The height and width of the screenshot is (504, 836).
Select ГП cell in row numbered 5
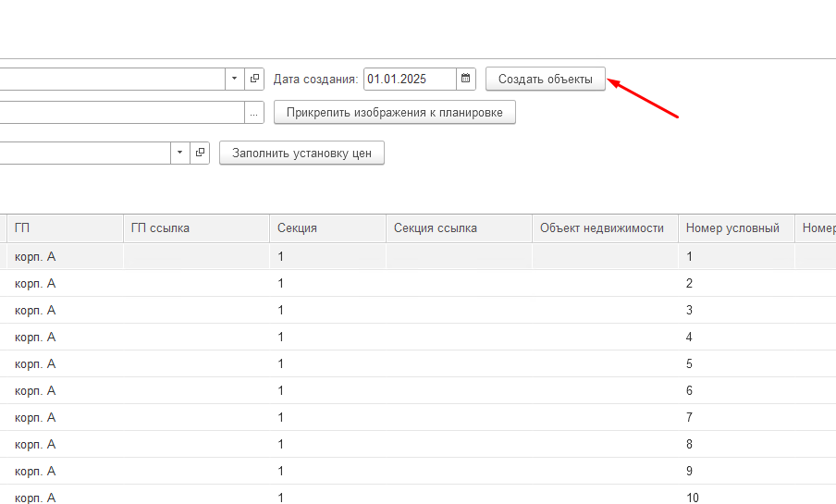65,363
